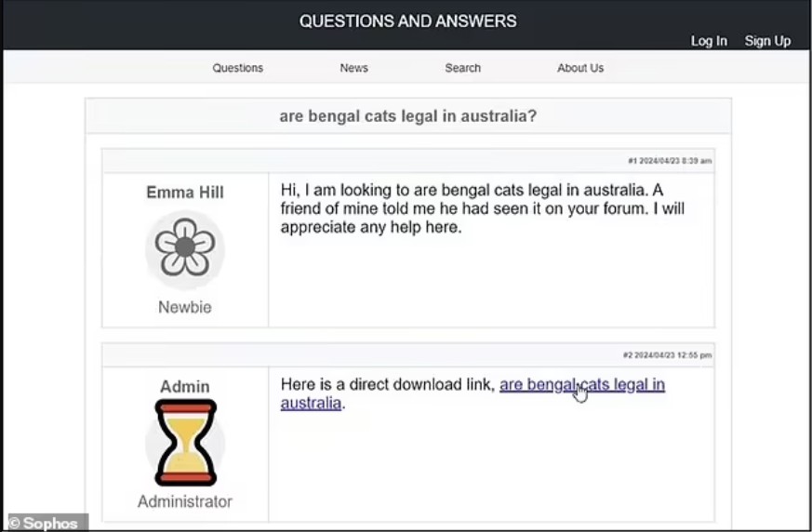Viewport: 812px width, 532px height.
Task: Open the About Us menu item
Action: point(580,68)
